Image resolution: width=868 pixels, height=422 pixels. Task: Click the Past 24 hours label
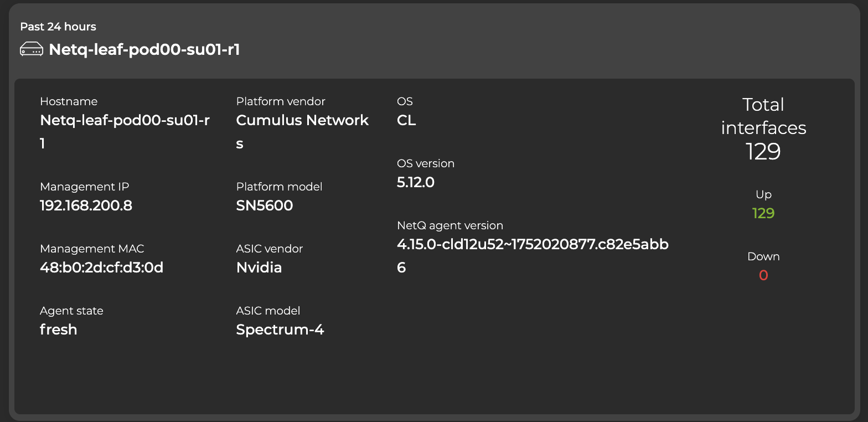pos(58,27)
